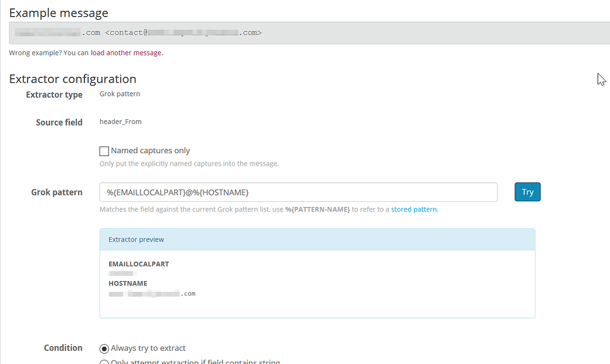Place cursor after %{HOSTNAME} in the pattern field
The width and height of the screenshot is (610, 364).
[x=251, y=192]
